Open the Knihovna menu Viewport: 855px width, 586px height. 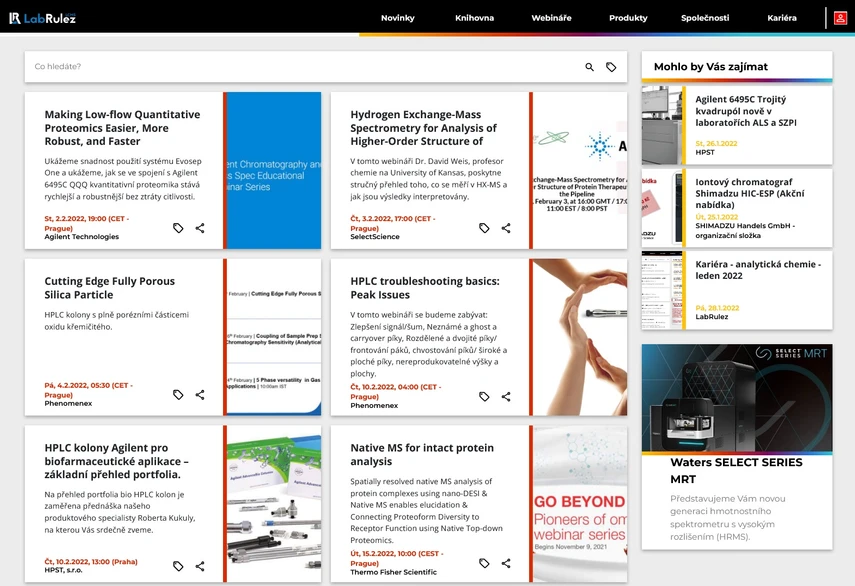pyautogui.click(x=474, y=18)
